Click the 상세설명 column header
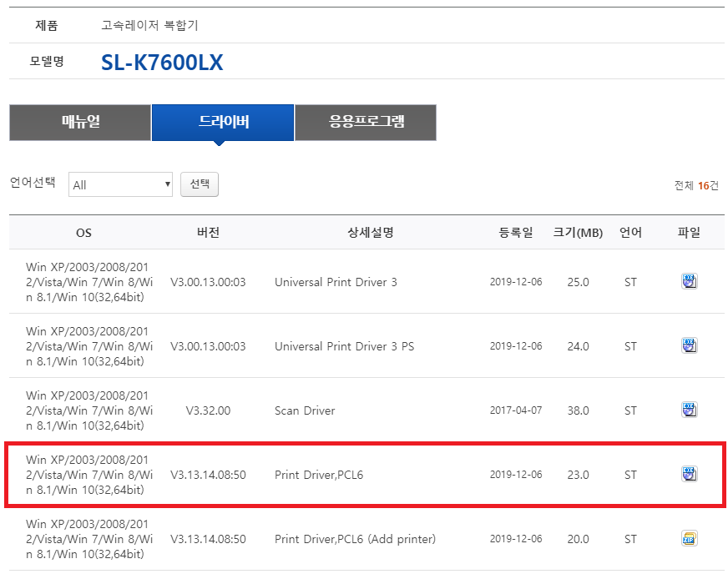This screenshot has height=574, width=728. tap(371, 232)
